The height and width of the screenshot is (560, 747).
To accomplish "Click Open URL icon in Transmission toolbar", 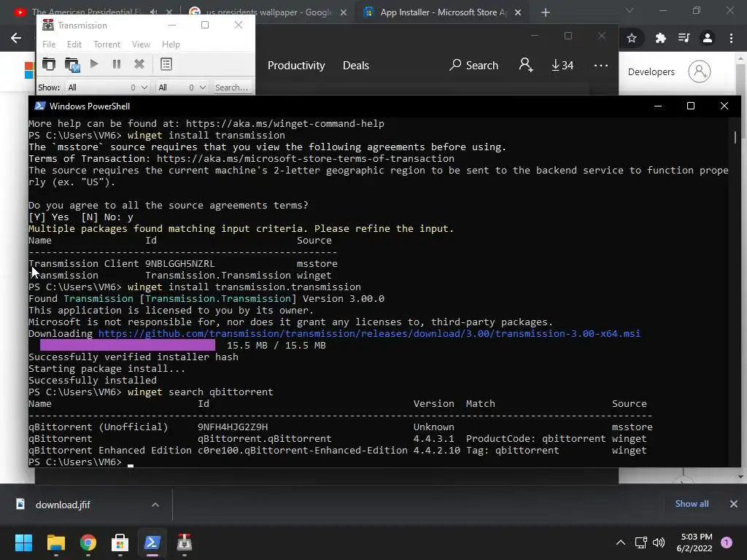I will point(72,64).
